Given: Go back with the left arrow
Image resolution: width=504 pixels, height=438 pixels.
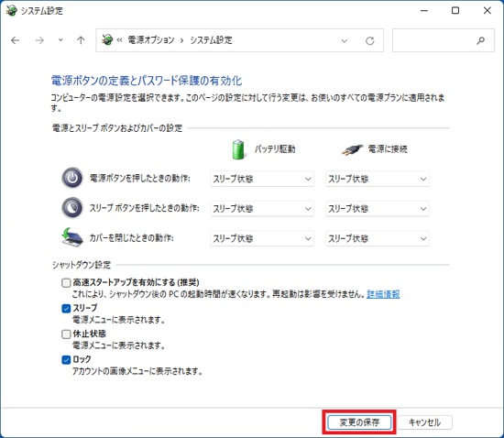Looking at the screenshot, I should [15, 40].
